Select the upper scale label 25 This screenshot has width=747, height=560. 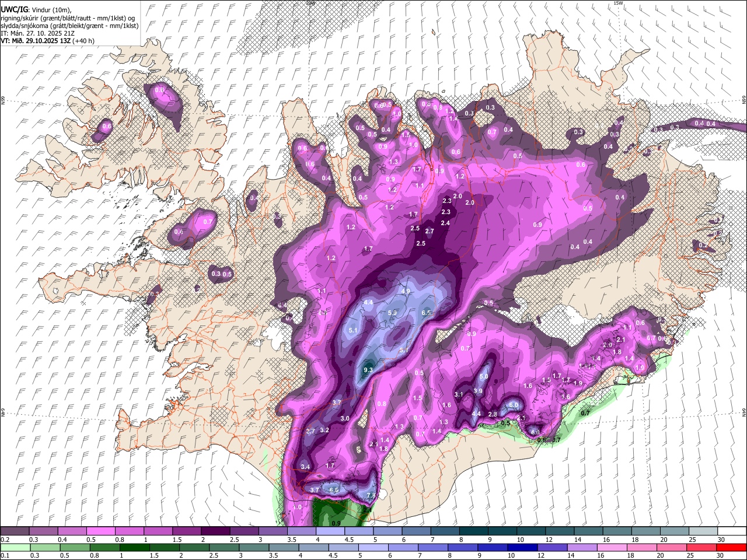tap(692, 540)
